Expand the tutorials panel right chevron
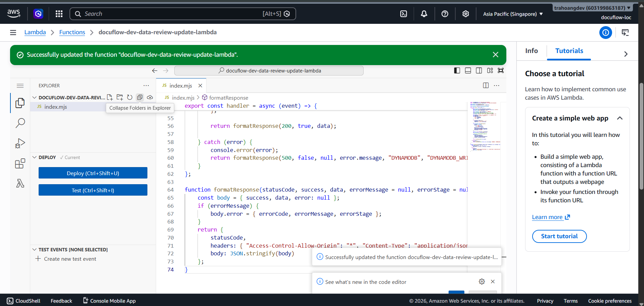Screen dimensions: 644x306 click(626, 54)
